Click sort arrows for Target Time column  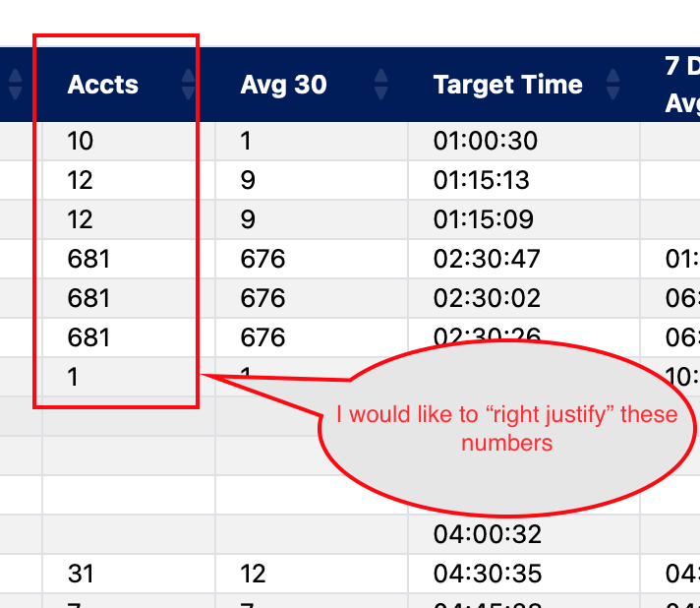pyautogui.click(x=612, y=84)
